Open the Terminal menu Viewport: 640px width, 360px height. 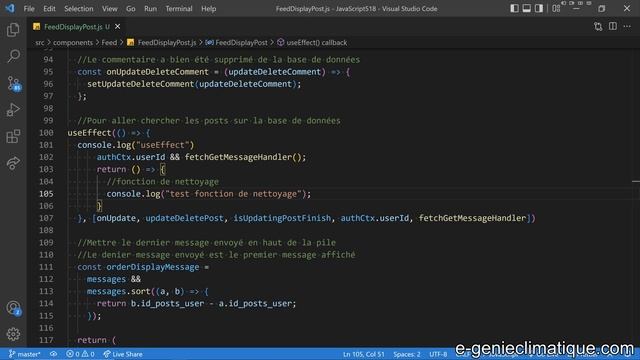[179, 9]
